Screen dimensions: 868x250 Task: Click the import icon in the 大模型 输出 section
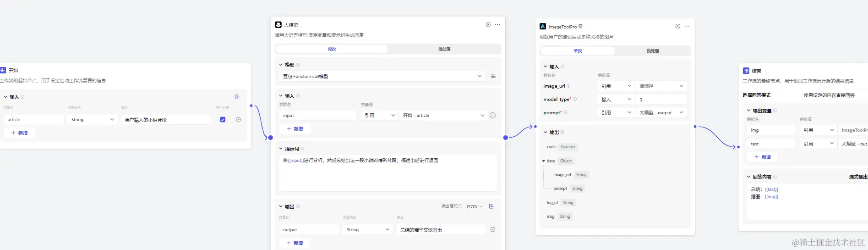[x=491, y=206]
